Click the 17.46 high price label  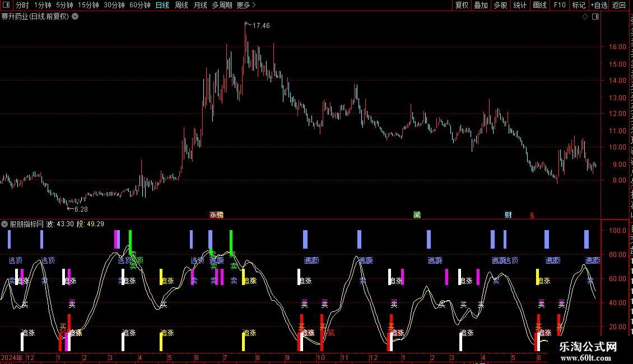pos(261,26)
